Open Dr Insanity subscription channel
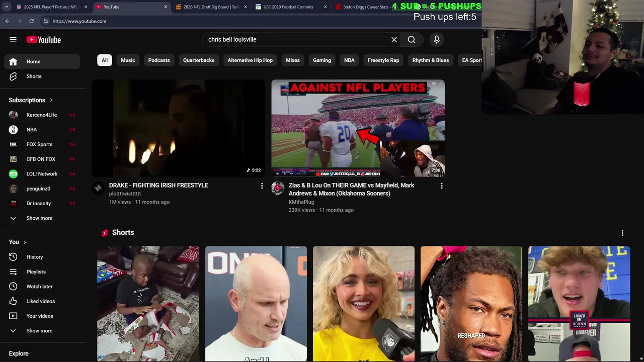Screen dimensions: 644x362 coord(42,203)
